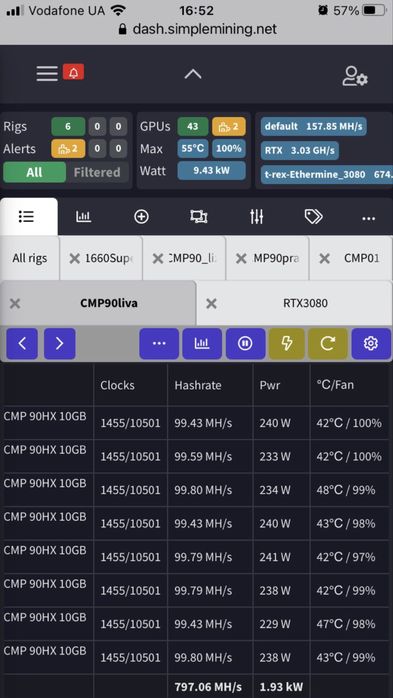
Task: Close the CMP90_li tab
Action: (x=158, y=259)
